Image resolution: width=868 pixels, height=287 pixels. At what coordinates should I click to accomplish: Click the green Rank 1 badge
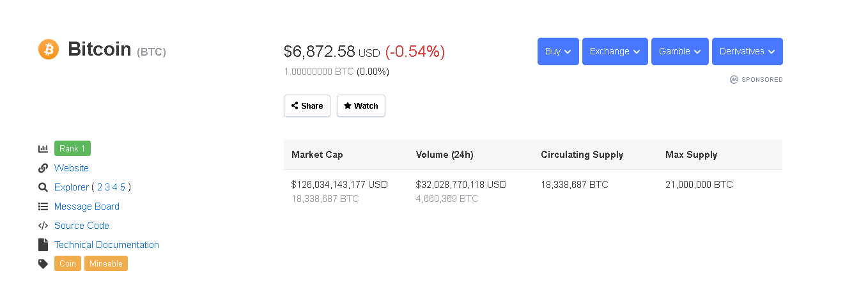coord(72,149)
